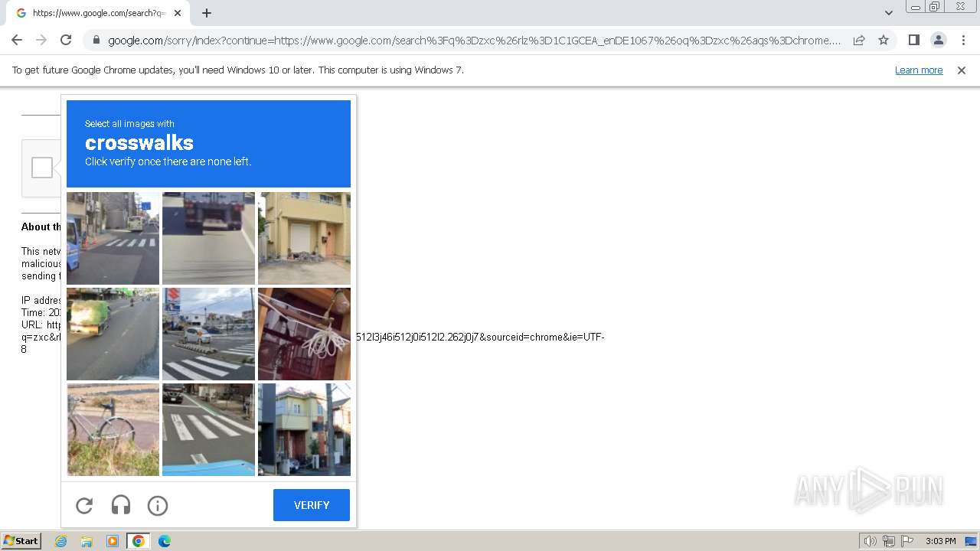Open the Action Center flag icon
The width and height of the screenshot is (980, 551).
907,541
